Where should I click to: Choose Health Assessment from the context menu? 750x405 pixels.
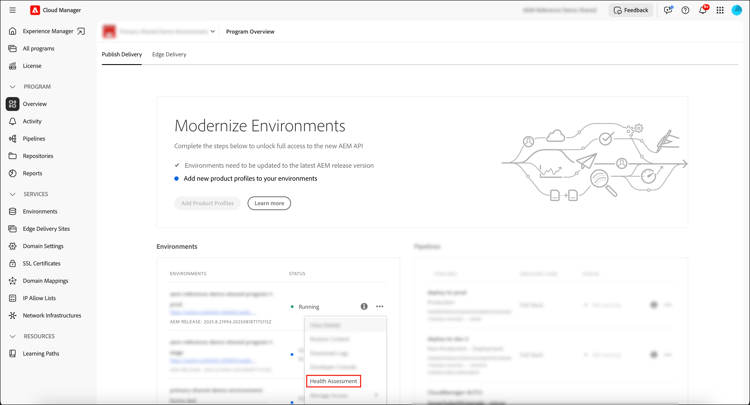click(333, 381)
